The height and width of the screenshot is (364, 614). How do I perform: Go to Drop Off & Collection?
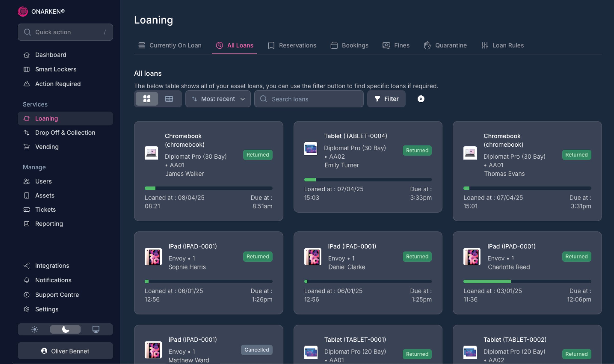tap(65, 133)
